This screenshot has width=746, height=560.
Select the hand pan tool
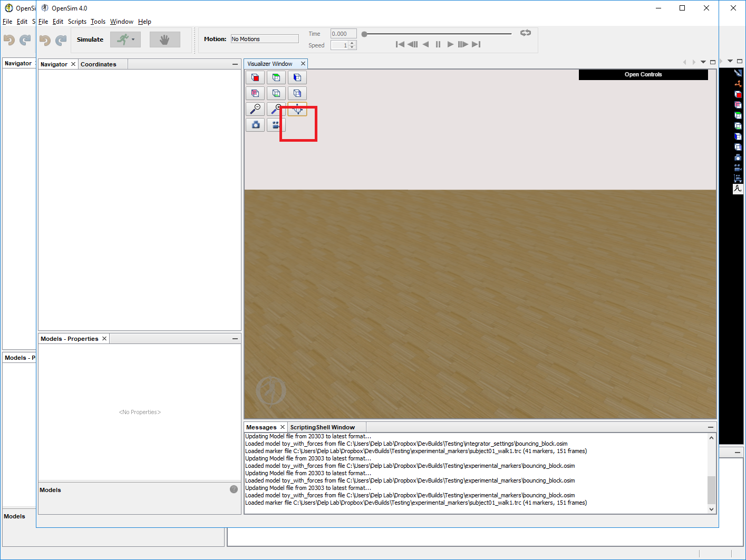point(164,39)
